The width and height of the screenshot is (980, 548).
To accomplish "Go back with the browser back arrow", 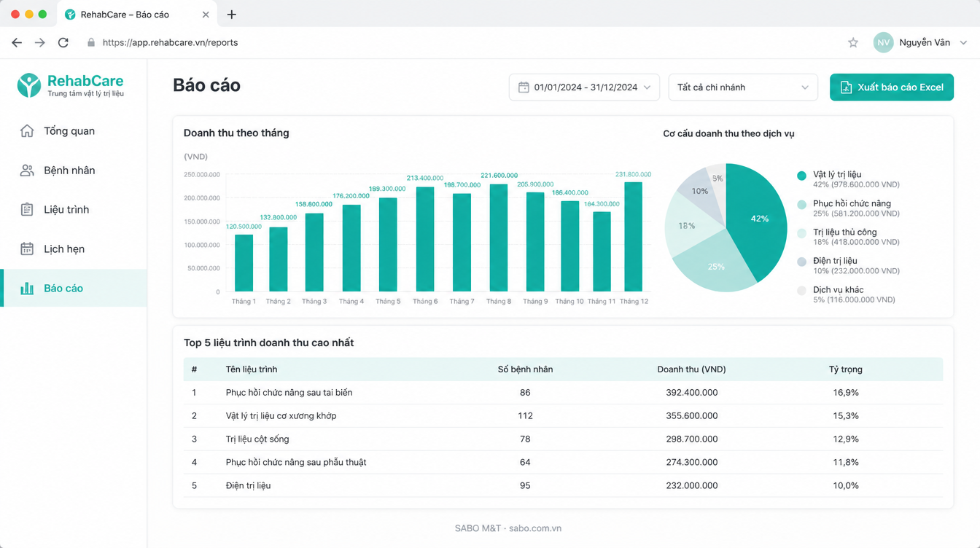I will coord(17,43).
